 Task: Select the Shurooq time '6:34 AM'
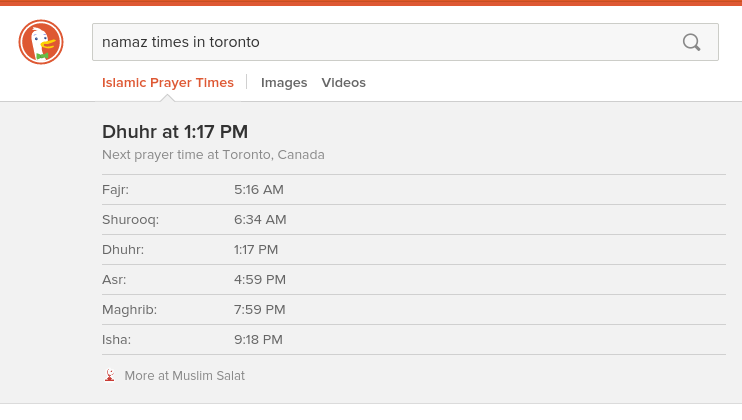(x=260, y=219)
